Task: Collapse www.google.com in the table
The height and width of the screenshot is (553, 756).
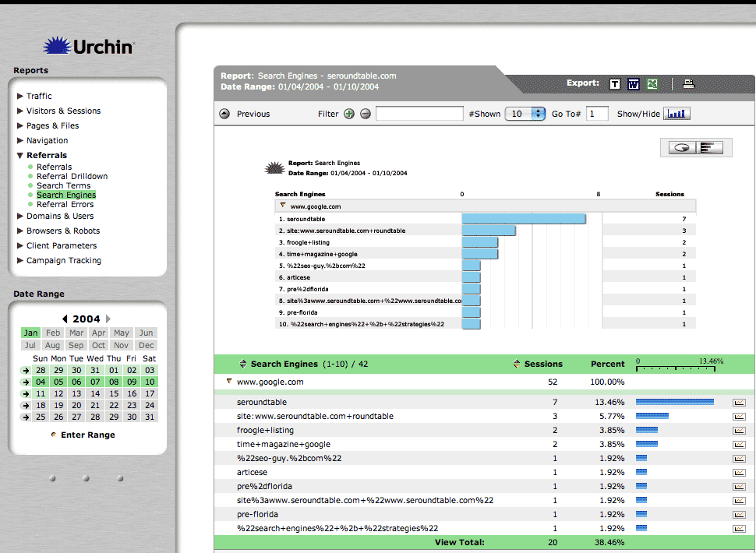Action: pyautogui.click(x=229, y=382)
